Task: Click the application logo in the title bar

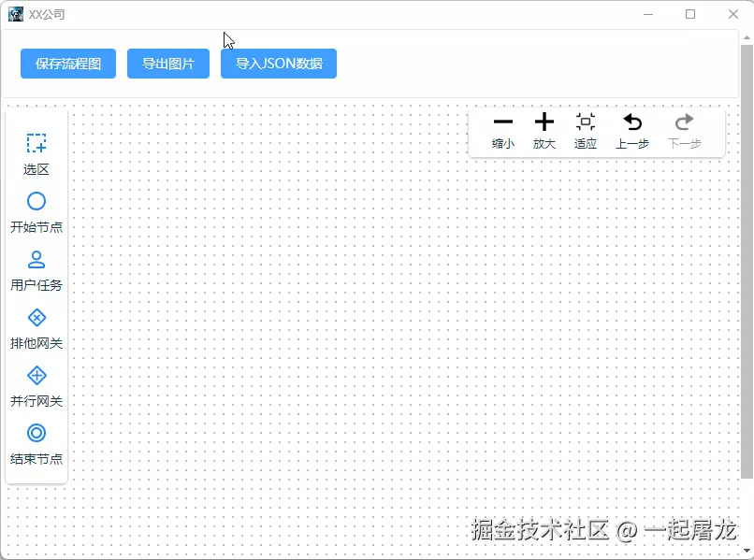Action: [15, 14]
